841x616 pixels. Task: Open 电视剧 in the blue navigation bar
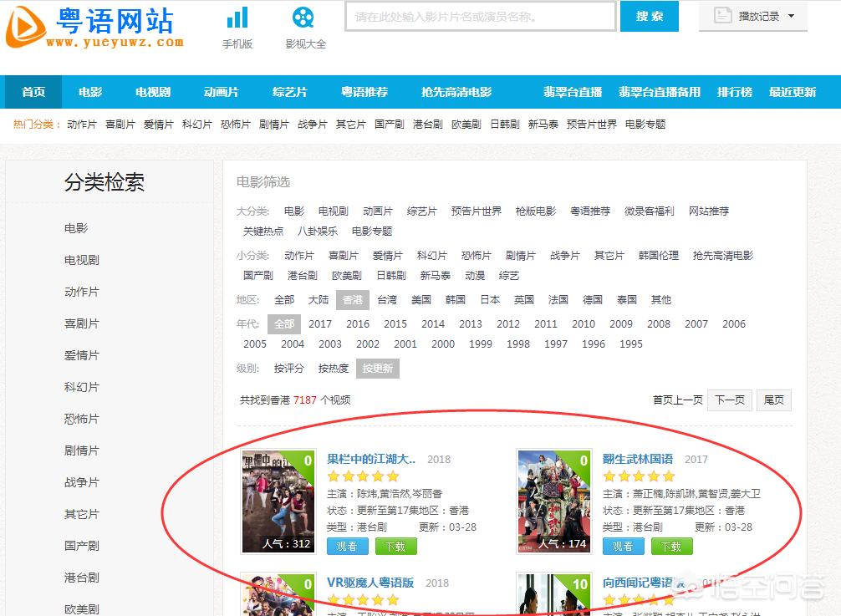click(153, 92)
